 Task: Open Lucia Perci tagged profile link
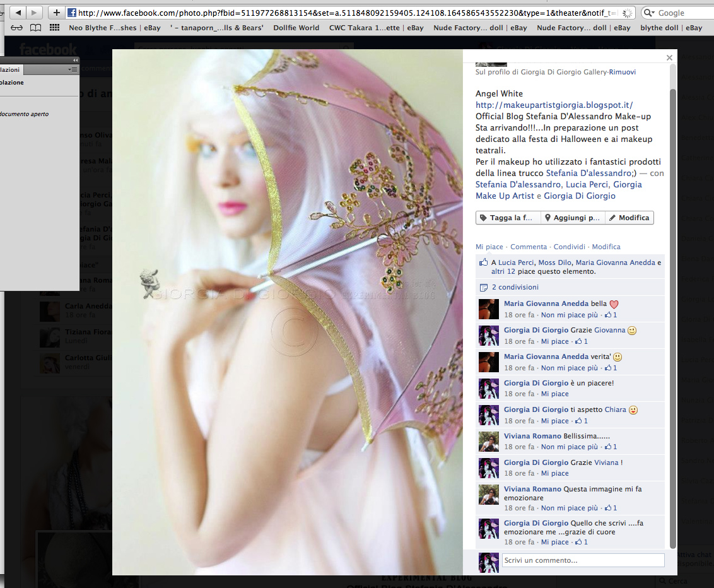coord(587,184)
